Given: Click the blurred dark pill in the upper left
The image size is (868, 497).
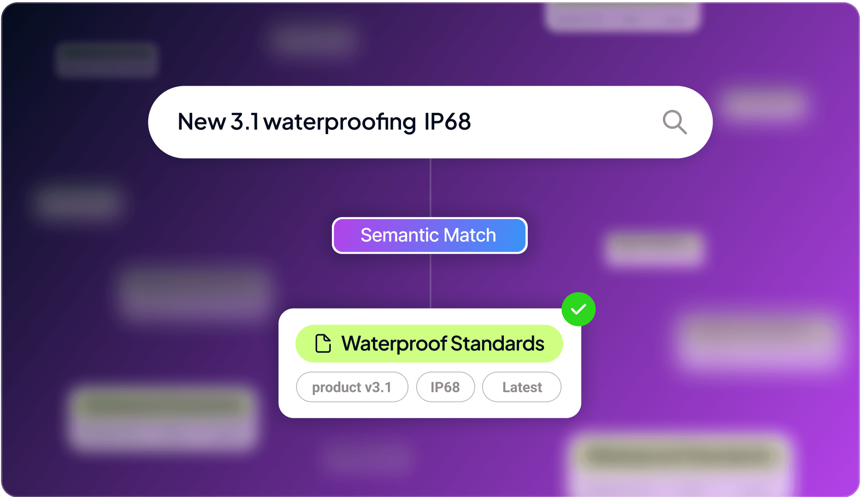Looking at the screenshot, I should [107, 59].
